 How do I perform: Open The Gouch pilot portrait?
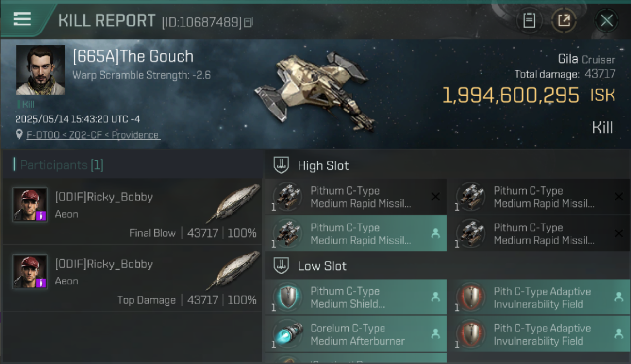coord(40,70)
